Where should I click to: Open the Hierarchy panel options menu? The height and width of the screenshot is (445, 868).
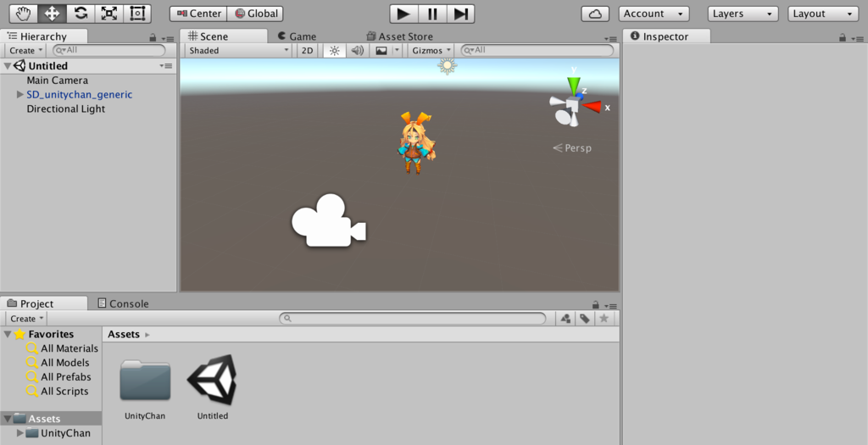pyautogui.click(x=169, y=39)
